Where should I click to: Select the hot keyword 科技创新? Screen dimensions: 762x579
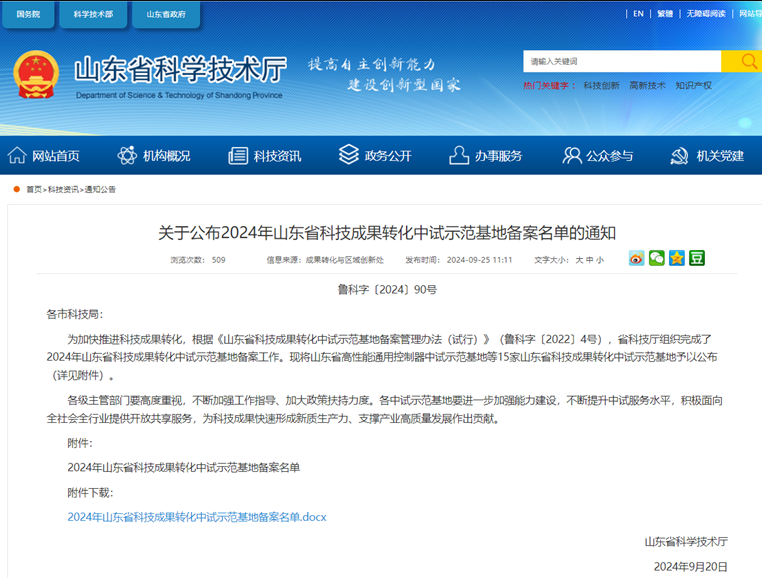pyautogui.click(x=601, y=86)
